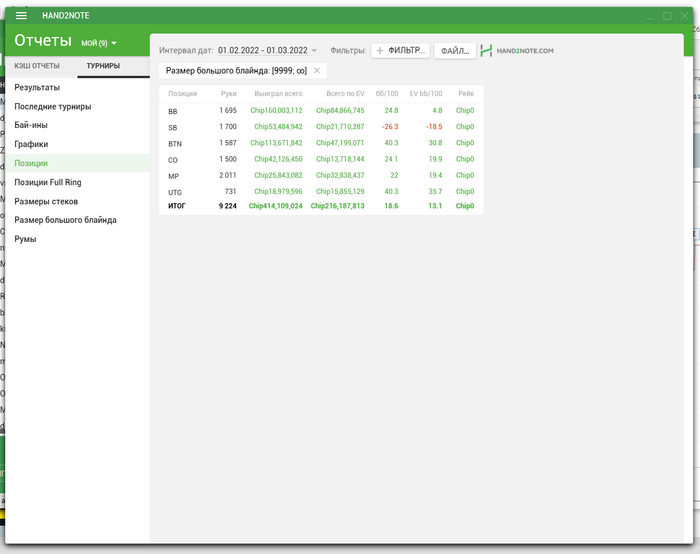
Task: Select the SB position row
Action: [x=321, y=127]
